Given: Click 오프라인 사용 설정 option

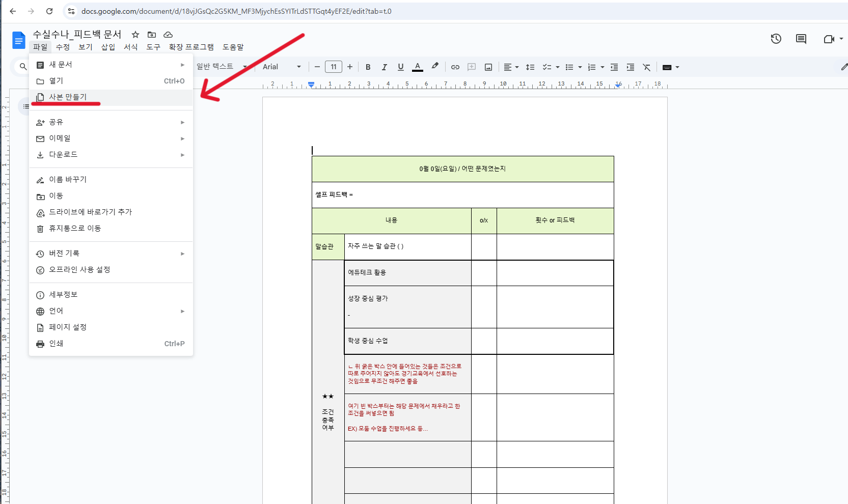Looking at the screenshot, I should [79, 270].
